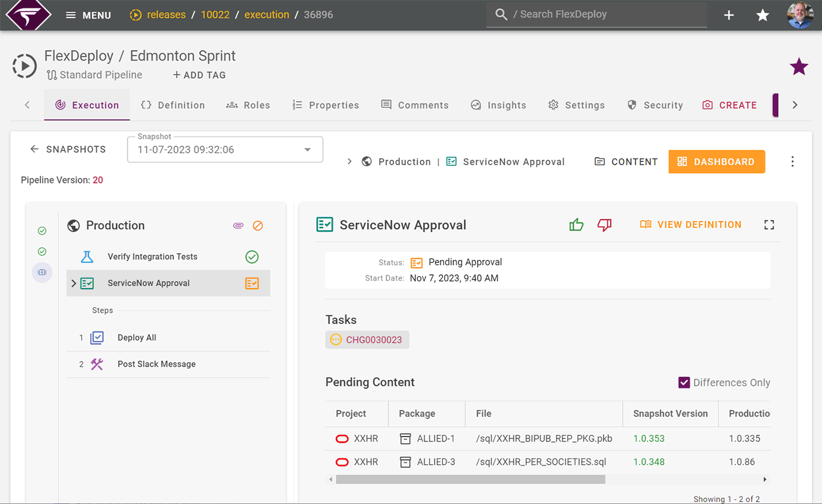Select second completed stage check icon
Image resolution: width=822 pixels, height=504 pixels.
click(42, 251)
